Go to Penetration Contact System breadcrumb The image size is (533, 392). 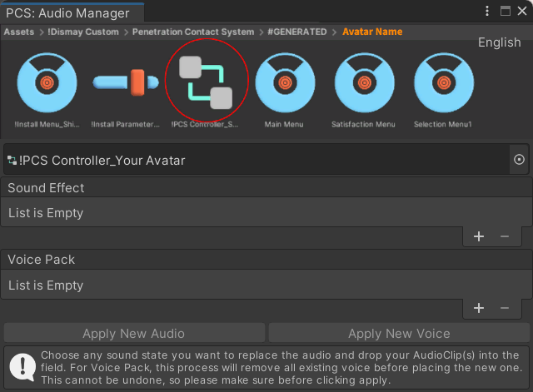click(x=193, y=32)
